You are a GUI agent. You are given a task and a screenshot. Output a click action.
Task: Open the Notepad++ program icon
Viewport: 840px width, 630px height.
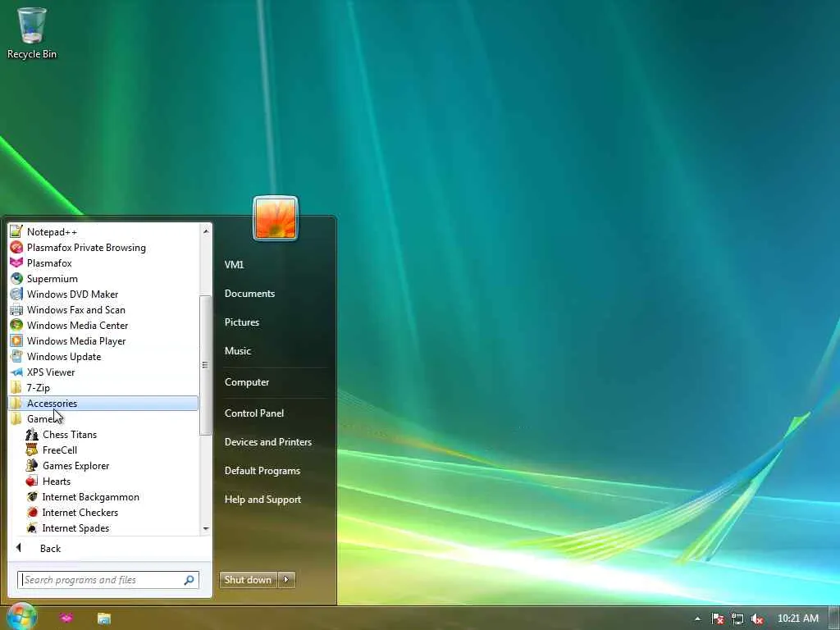pos(16,231)
